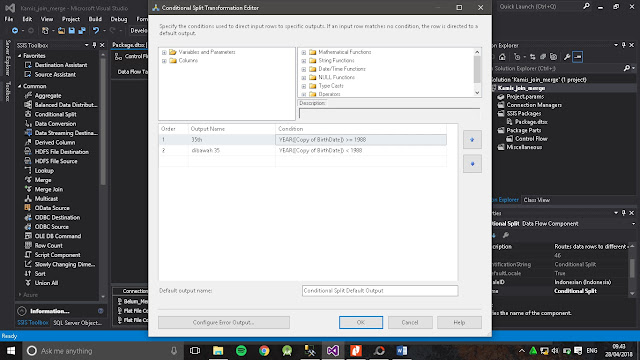This screenshot has width=640, height=360.
Task: Pick the Derived Column toolbox item
Action: point(54,142)
